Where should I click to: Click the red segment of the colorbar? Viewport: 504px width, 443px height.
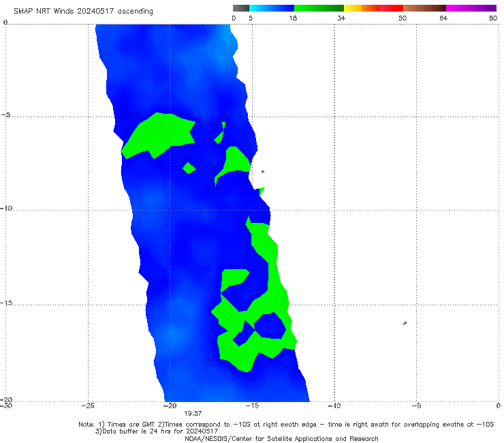pyautogui.click(x=391, y=8)
